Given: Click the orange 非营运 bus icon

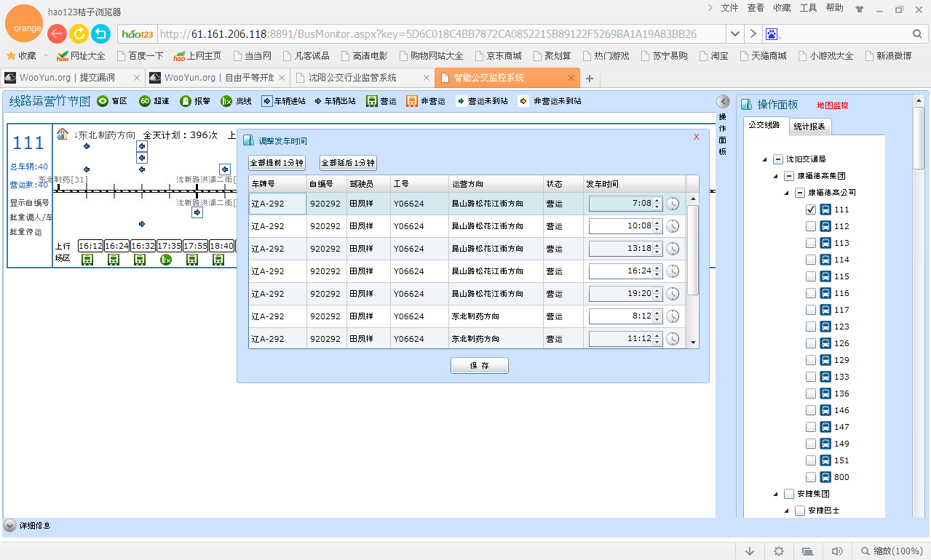Looking at the screenshot, I should (412, 101).
